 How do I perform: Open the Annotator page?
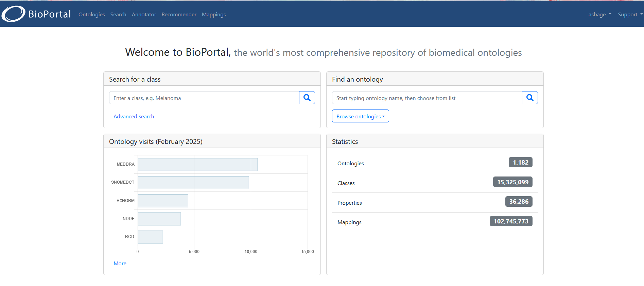click(144, 14)
